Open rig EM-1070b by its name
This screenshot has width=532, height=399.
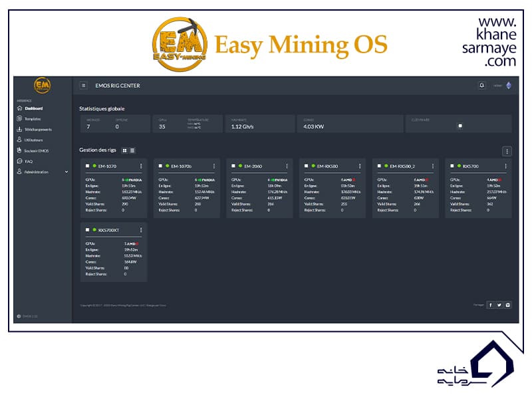181,166
